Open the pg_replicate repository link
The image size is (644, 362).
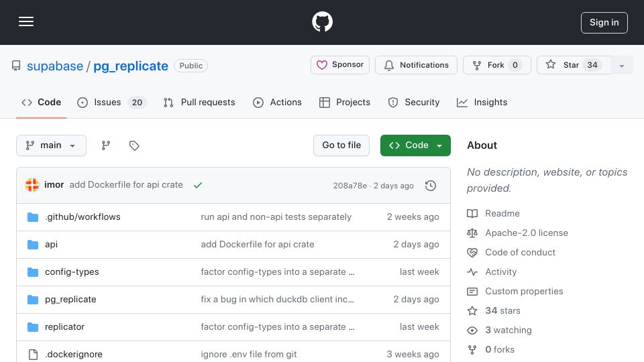point(131,66)
